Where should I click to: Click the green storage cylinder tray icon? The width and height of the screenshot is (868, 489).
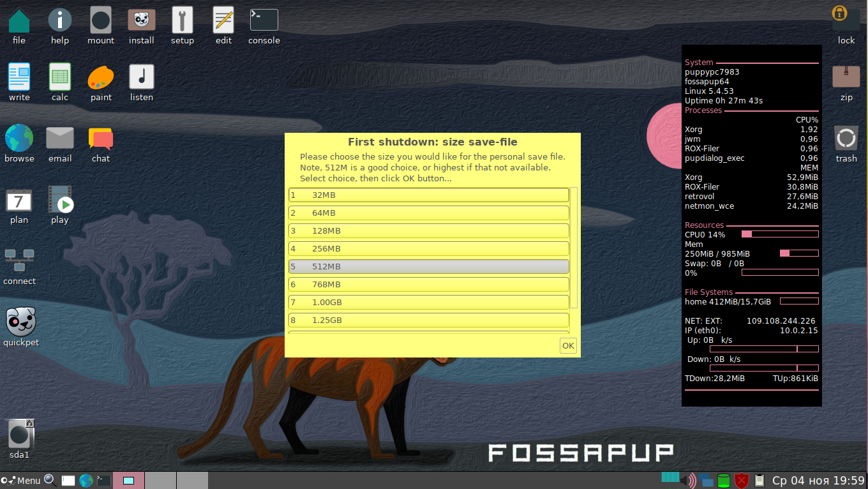coord(723,480)
